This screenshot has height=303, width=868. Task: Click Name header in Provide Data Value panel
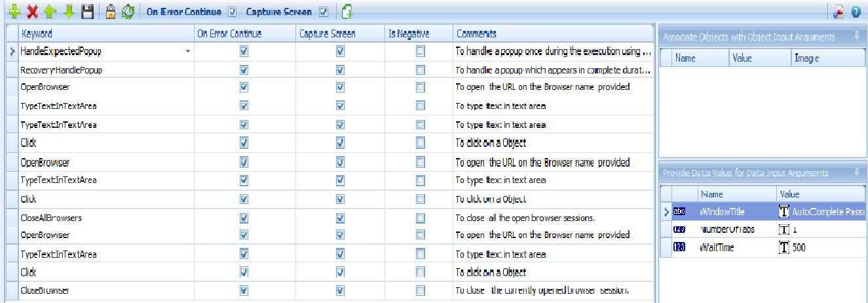[737, 194]
